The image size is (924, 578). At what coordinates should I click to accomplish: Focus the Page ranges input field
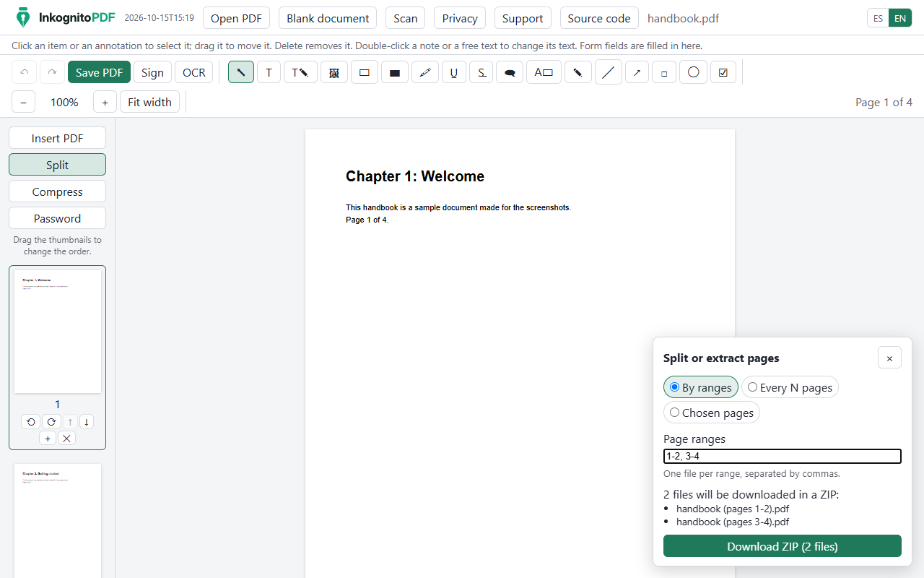click(x=783, y=456)
